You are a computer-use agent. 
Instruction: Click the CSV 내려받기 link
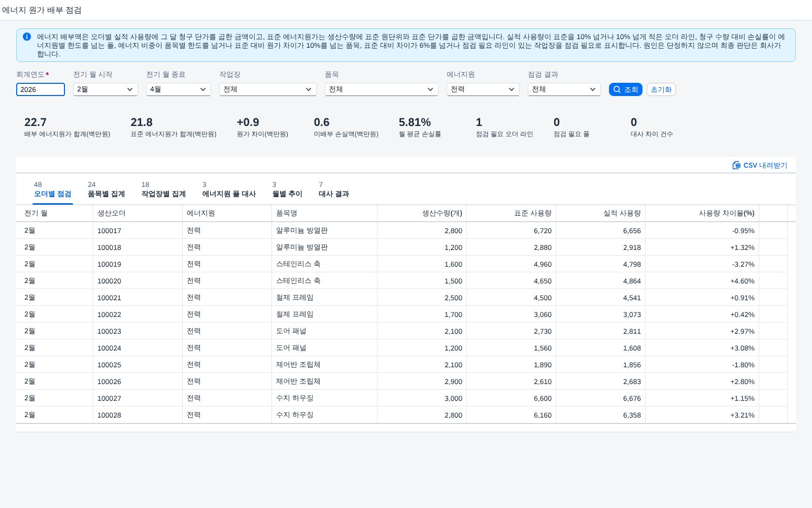pyautogui.click(x=760, y=165)
